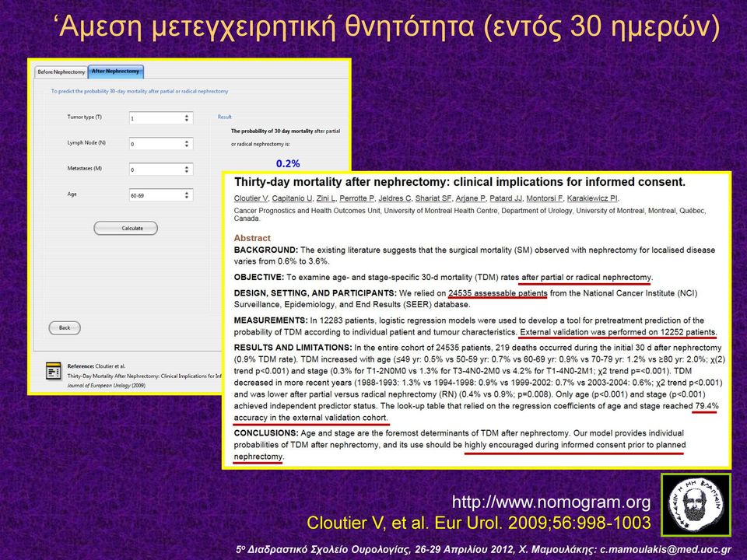The image size is (747, 560).
Task: Open author link Shariat SF
Action: [434, 198]
